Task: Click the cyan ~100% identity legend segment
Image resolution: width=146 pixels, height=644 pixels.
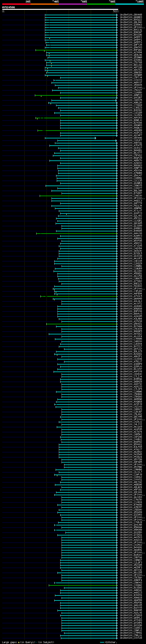Action: tap(130, 4)
